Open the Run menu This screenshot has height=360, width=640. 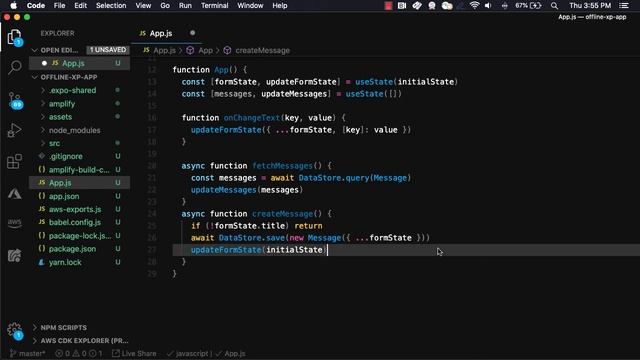[185, 6]
